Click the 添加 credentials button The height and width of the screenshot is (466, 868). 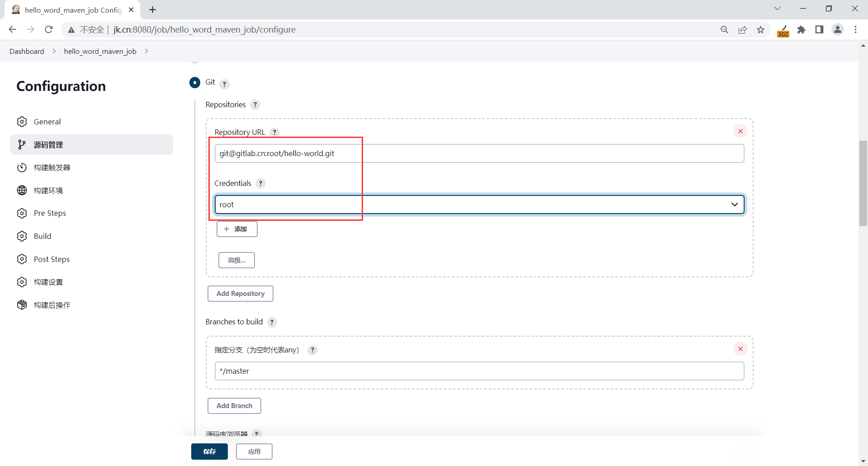tap(237, 229)
